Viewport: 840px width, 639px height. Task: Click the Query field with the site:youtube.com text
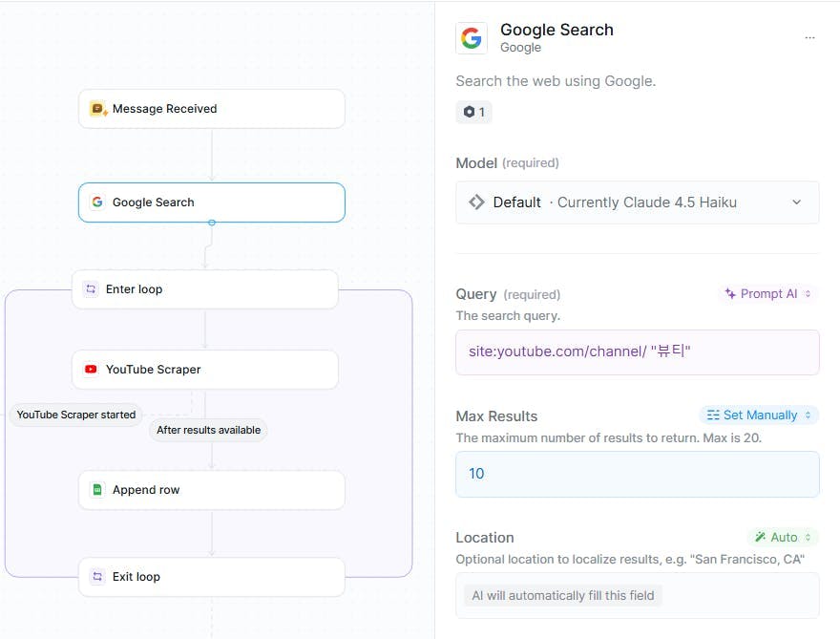(636, 352)
